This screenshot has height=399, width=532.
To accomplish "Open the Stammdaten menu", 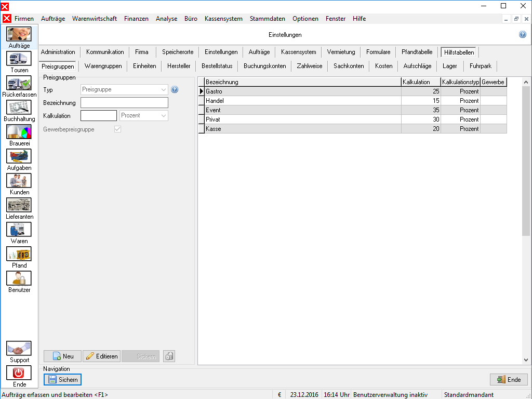I will (x=268, y=19).
